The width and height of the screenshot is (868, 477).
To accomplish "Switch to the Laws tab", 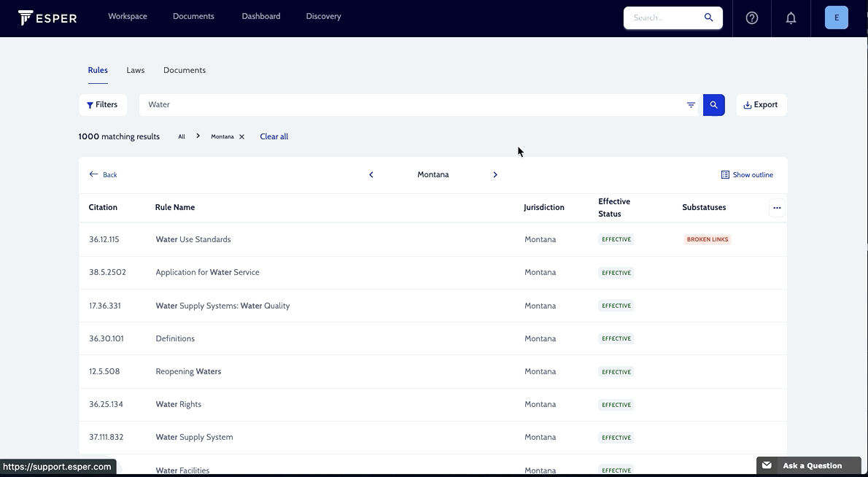I will point(135,70).
